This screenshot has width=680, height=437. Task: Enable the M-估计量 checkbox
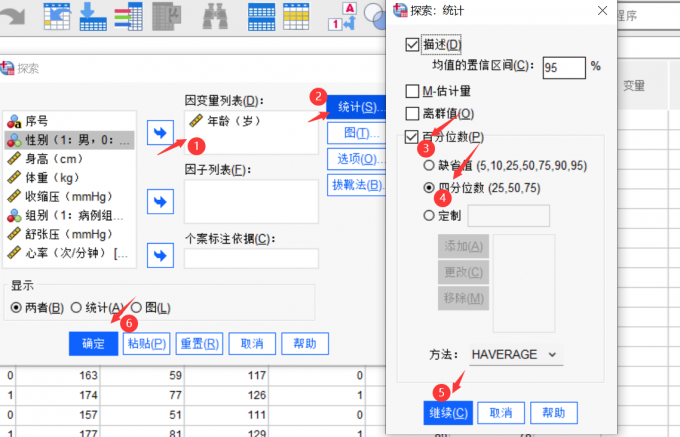pos(412,91)
